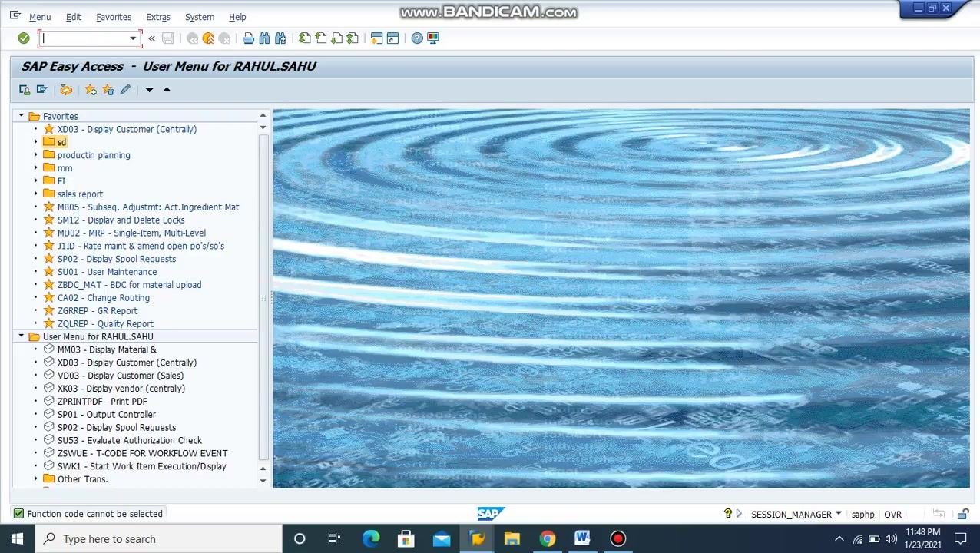This screenshot has width=980, height=553.
Task: Click the First Page icon
Action: [305, 38]
